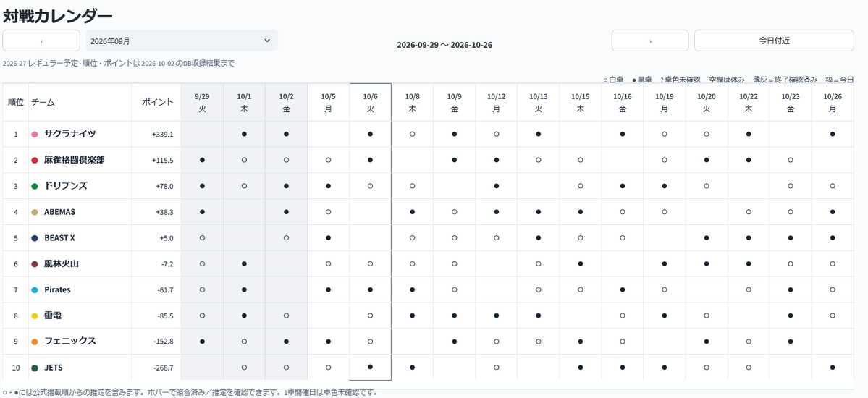Click BEAST X black marker on 10/5
This screenshot has height=398, width=868.
tap(328, 237)
